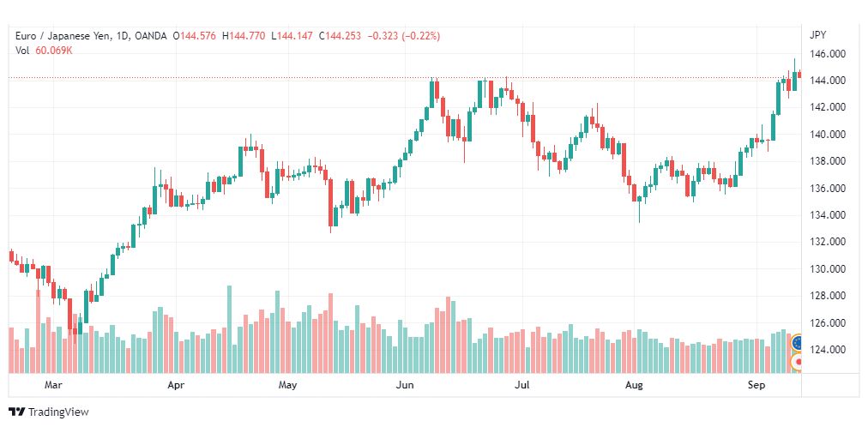868x427 pixels.
Task: Open the TradingView branding link text
Action: pyautogui.click(x=58, y=412)
